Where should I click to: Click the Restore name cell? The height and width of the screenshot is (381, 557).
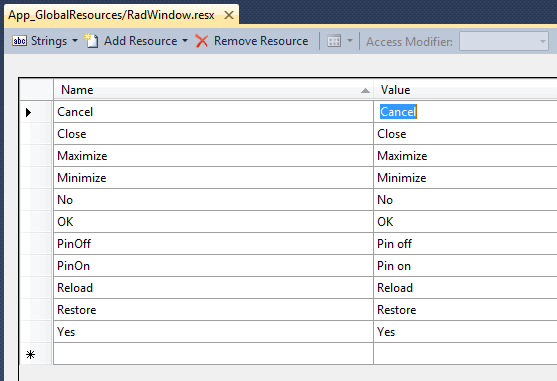(213, 310)
